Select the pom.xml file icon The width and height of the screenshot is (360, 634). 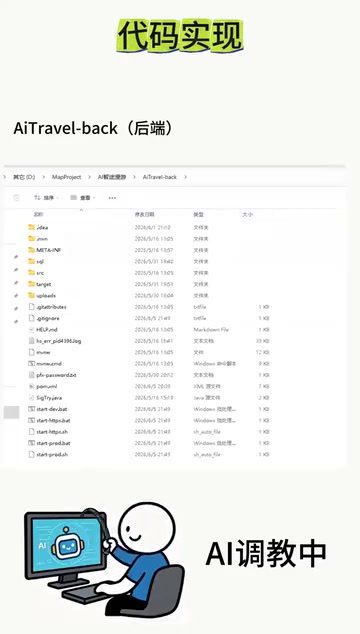[x=32, y=386]
